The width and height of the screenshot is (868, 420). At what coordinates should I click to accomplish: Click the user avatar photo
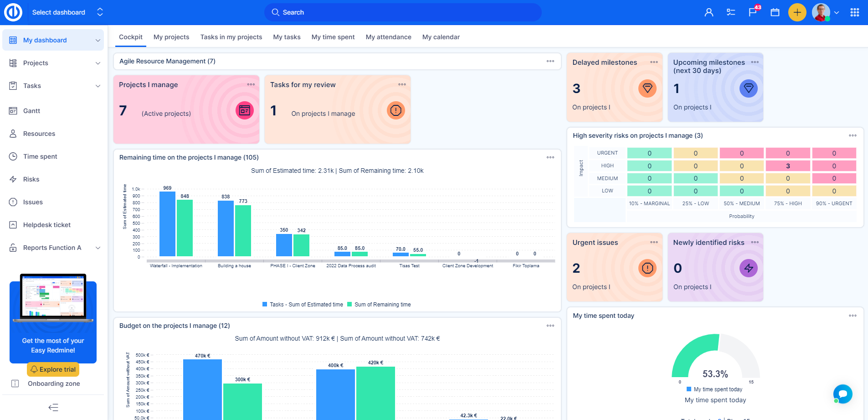pyautogui.click(x=821, y=12)
